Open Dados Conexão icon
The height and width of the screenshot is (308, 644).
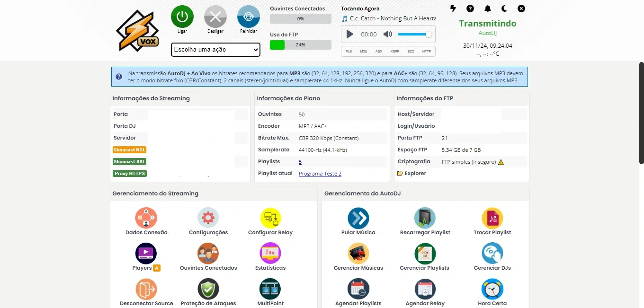coord(146,218)
